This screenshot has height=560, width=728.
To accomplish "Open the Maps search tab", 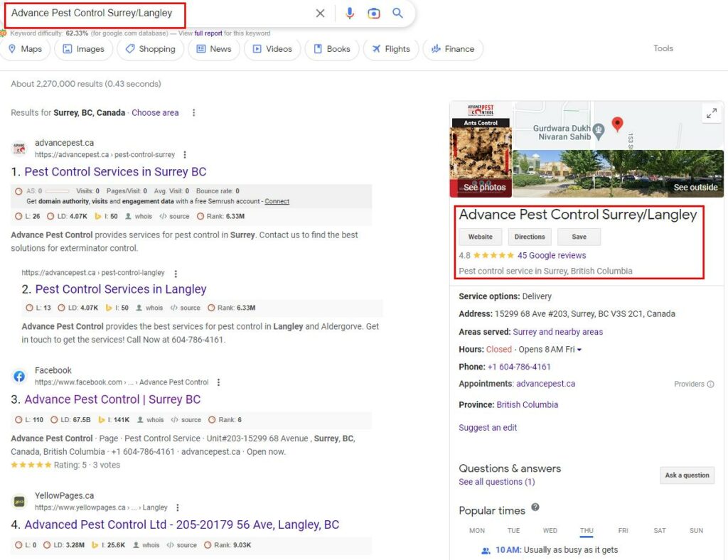I will coord(25,49).
